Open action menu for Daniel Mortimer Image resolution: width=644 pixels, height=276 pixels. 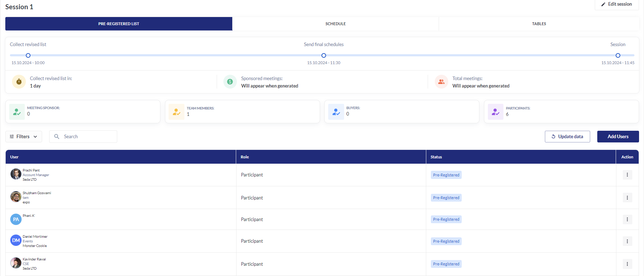627,241
